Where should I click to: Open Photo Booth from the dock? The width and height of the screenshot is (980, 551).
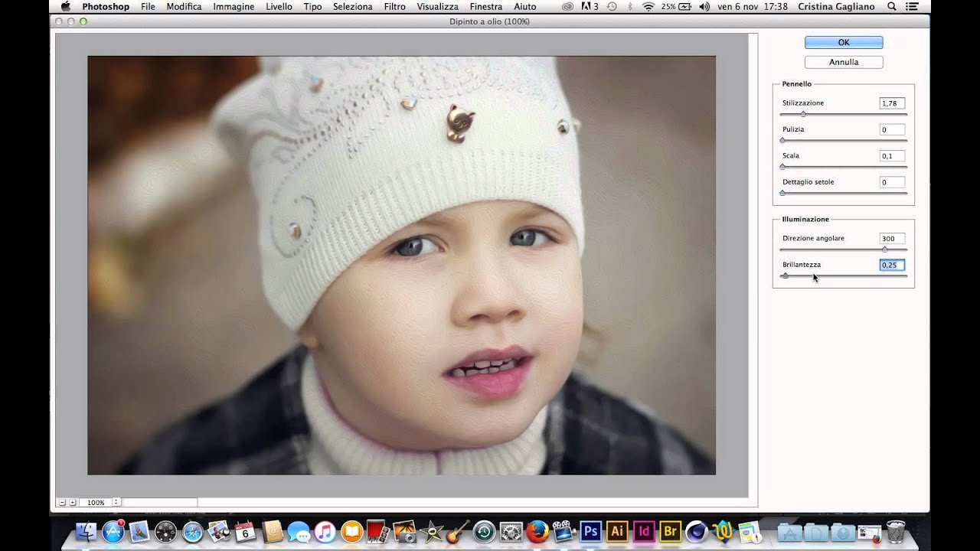tap(377, 531)
